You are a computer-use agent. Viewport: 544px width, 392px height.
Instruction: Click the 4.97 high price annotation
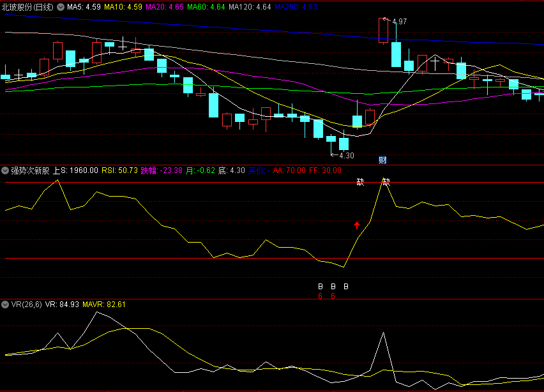399,22
